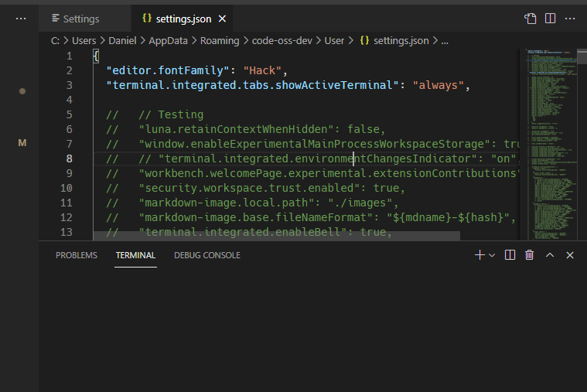Click "terminal.integrated.tabs.showActiveTerminal" key
587x392 pixels.
click(253, 85)
